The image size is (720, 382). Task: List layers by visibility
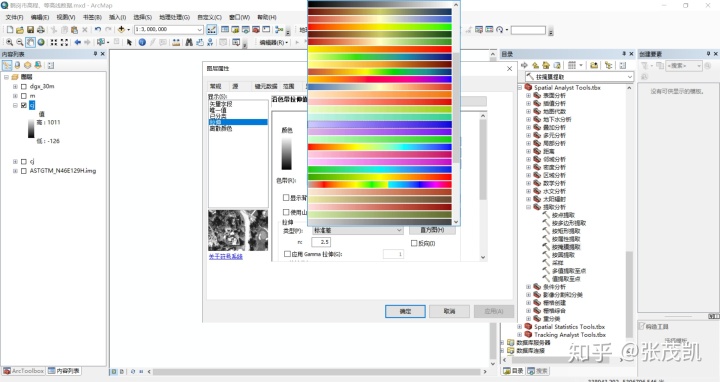[28, 65]
